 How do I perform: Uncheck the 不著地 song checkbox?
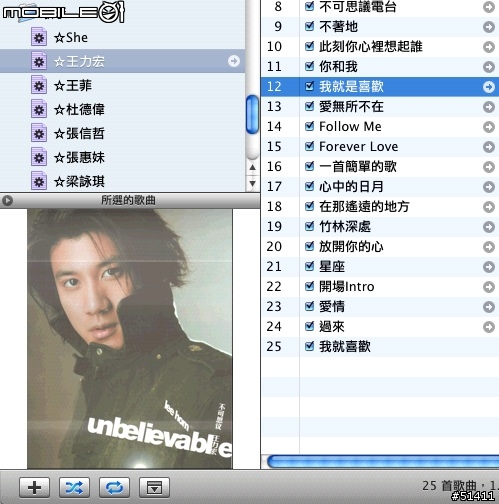310,26
